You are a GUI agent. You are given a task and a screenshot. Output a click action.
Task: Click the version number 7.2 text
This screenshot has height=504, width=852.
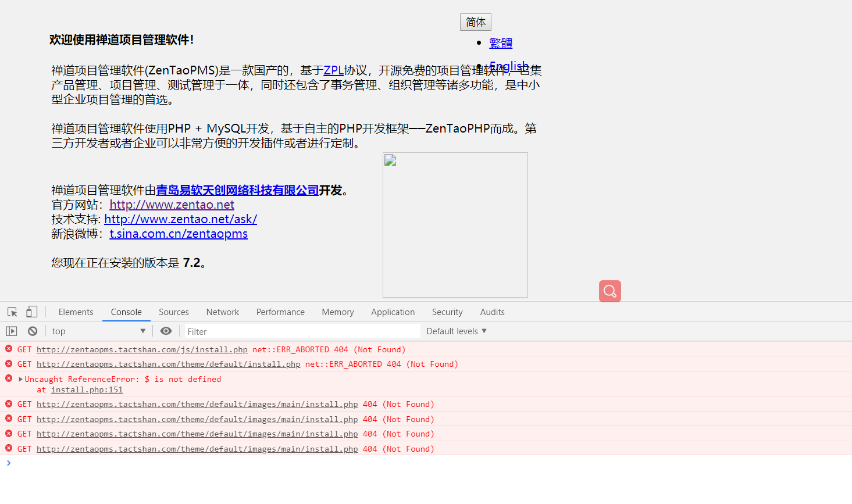pos(191,263)
